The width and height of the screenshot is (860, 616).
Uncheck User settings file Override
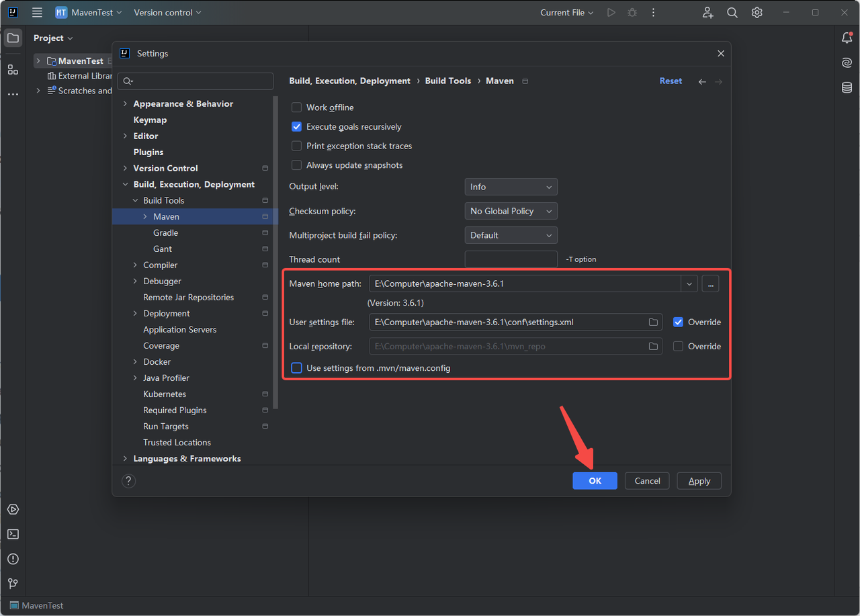coord(678,322)
